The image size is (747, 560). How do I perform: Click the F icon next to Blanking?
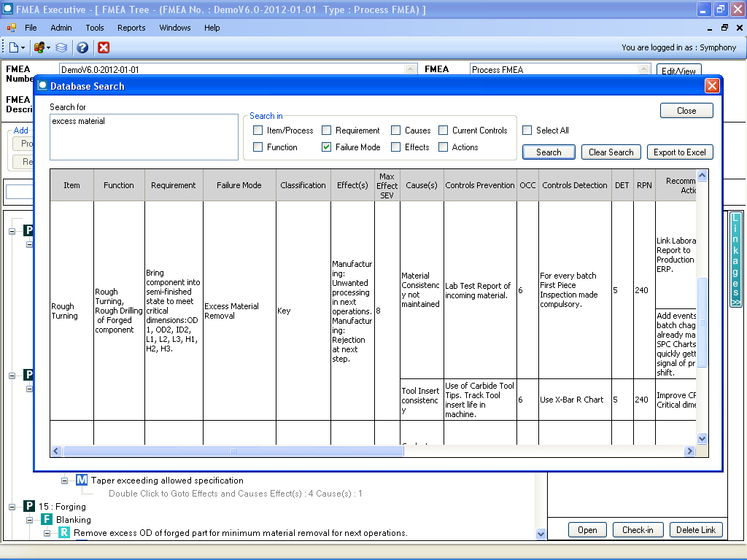click(46, 519)
